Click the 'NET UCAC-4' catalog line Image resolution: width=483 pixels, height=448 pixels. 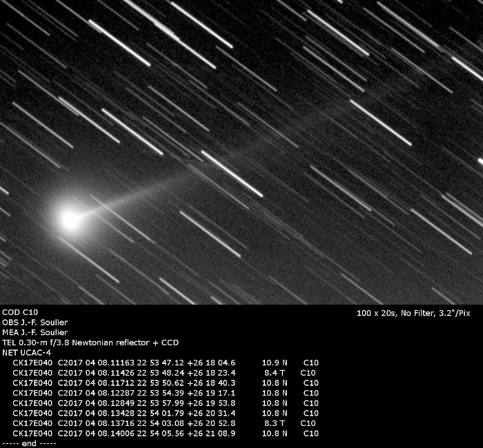[27, 352]
